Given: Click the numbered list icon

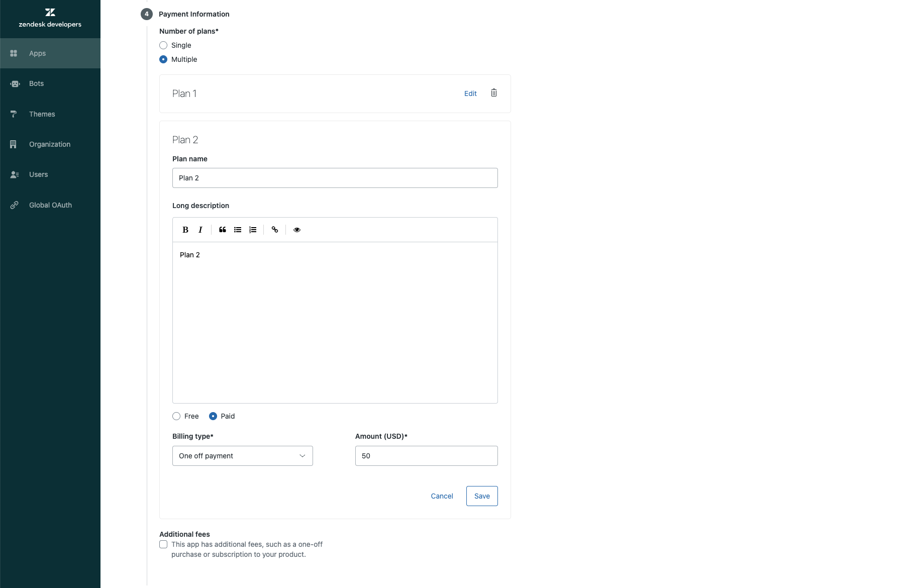Looking at the screenshot, I should point(253,230).
